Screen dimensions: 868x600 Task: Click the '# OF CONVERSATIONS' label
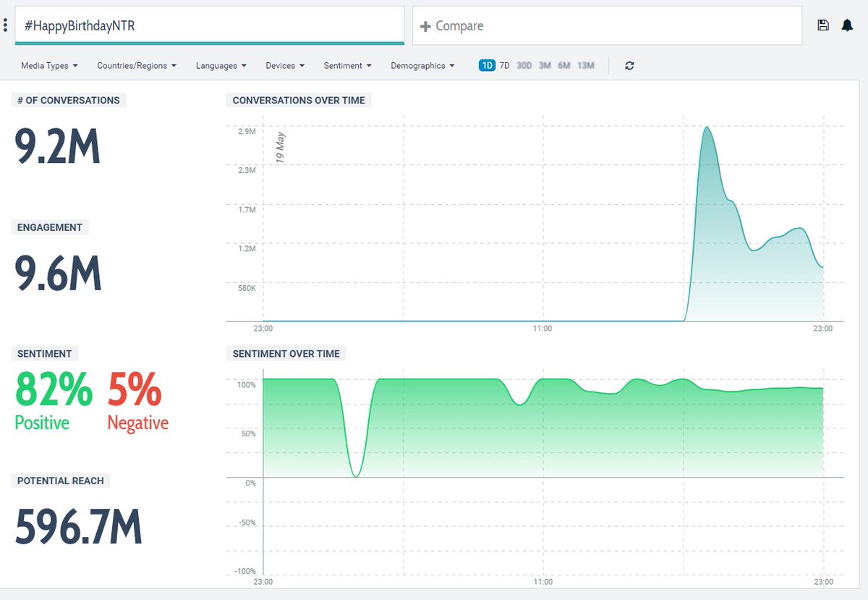point(69,100)
